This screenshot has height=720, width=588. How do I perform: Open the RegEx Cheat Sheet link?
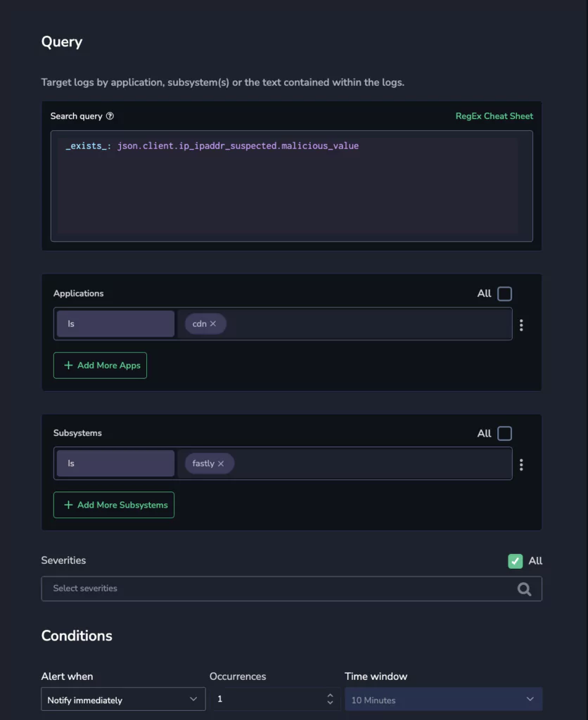point(494,116)
